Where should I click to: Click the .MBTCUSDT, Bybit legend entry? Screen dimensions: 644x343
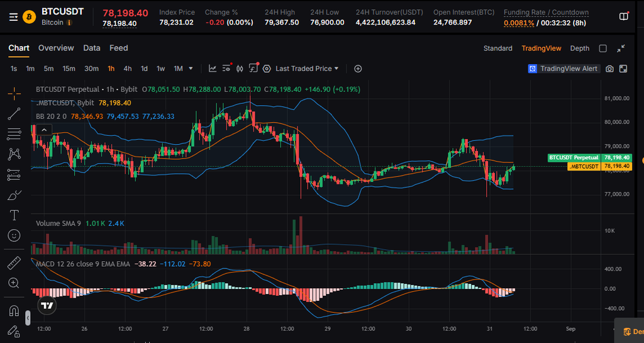click(65, 103)
